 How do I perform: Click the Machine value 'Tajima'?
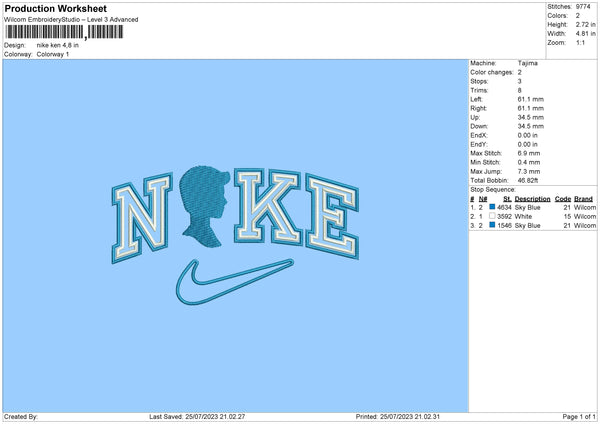pyautogui.click(x=528, y=63)
